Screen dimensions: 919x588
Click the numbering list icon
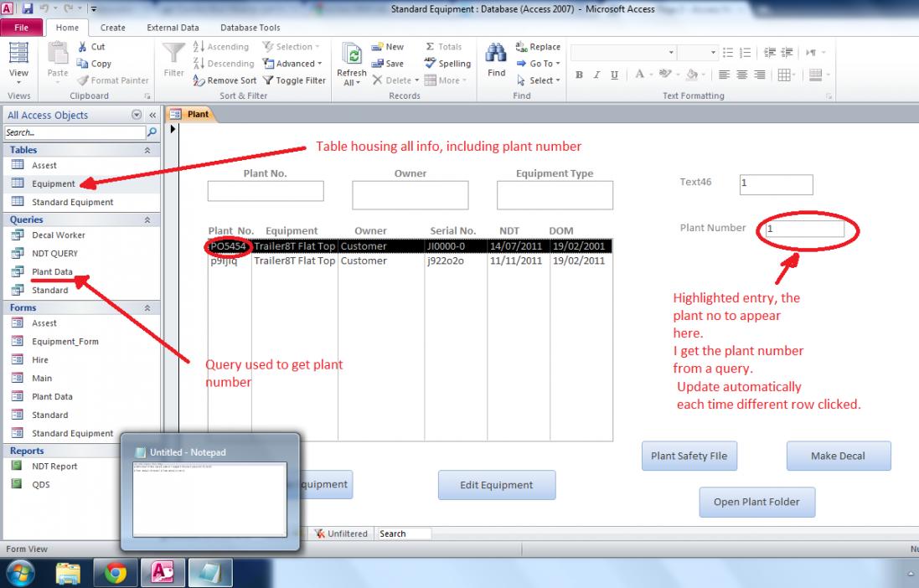(x=746, y=53)
